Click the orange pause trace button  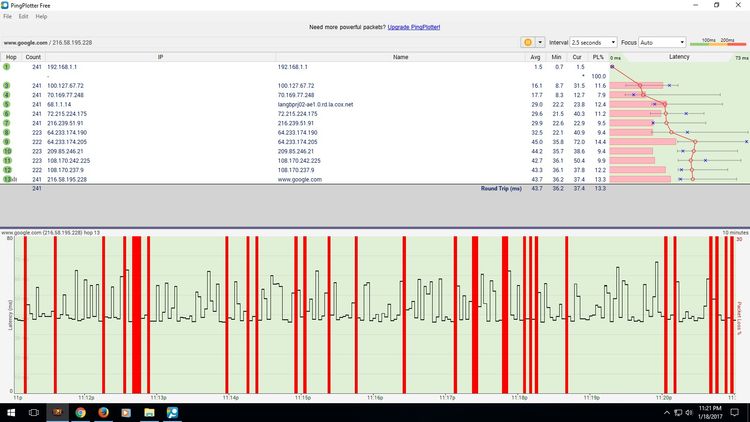pos(528,42)
